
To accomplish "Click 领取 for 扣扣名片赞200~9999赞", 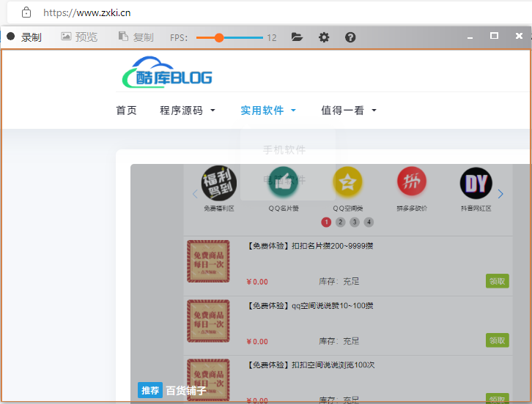I will pyautogui.click(x=498, y=281).
